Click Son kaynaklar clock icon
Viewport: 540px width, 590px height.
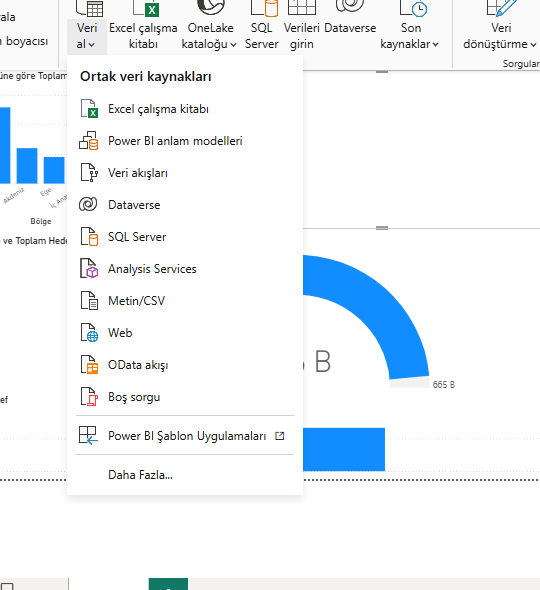coord(414,8)
